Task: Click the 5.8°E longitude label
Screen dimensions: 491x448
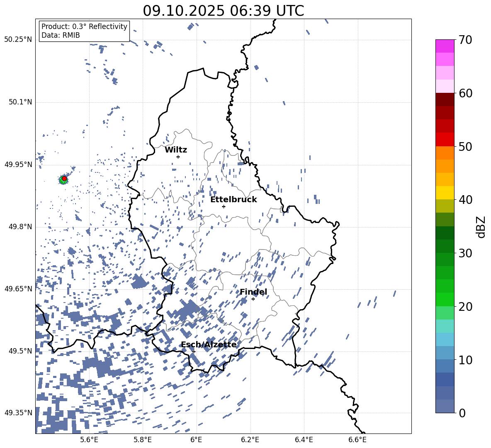Action: click(143, 440)
